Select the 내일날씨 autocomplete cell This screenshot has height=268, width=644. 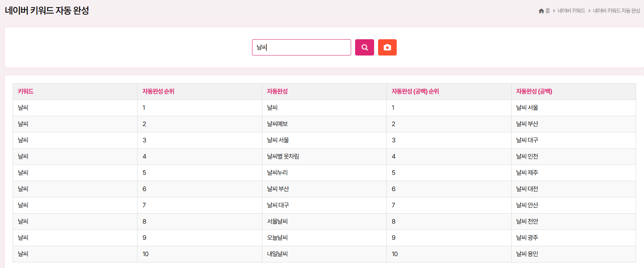[x=324, y=254]
